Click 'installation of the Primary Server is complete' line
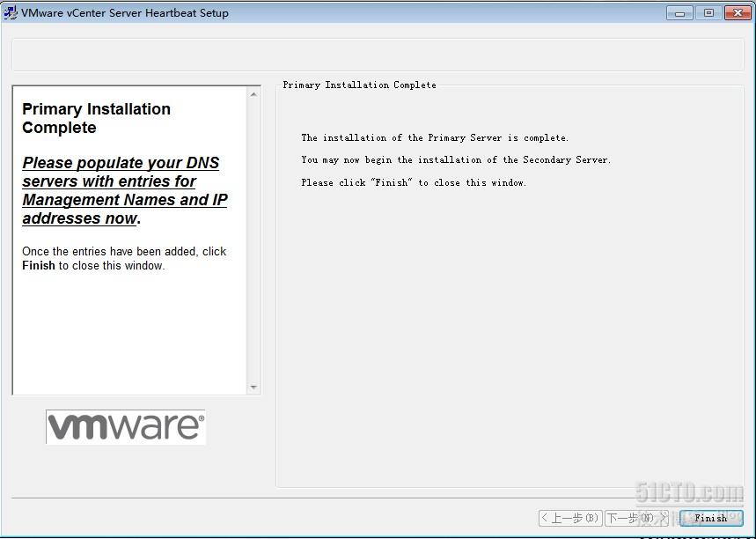 [435, 138]
